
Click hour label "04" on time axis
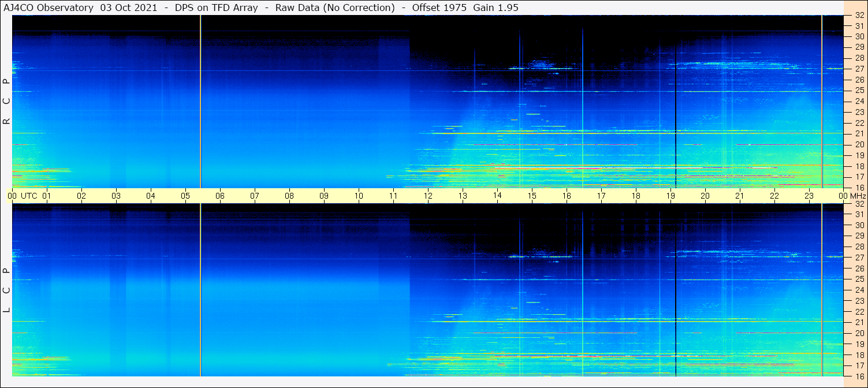coord(151,196)
